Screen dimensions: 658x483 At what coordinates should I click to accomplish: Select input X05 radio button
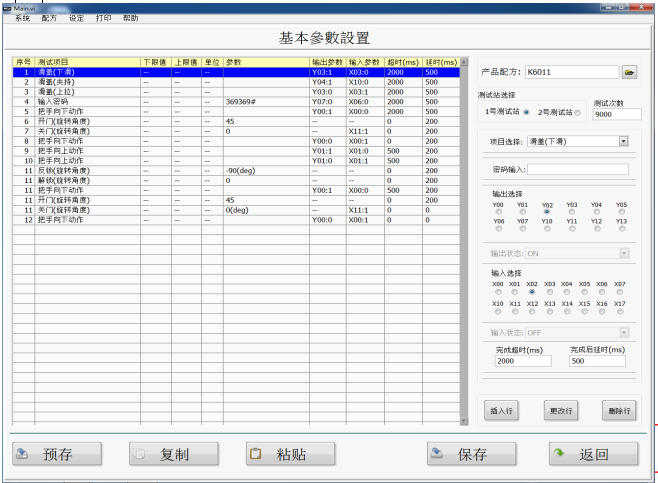point(586,292)
